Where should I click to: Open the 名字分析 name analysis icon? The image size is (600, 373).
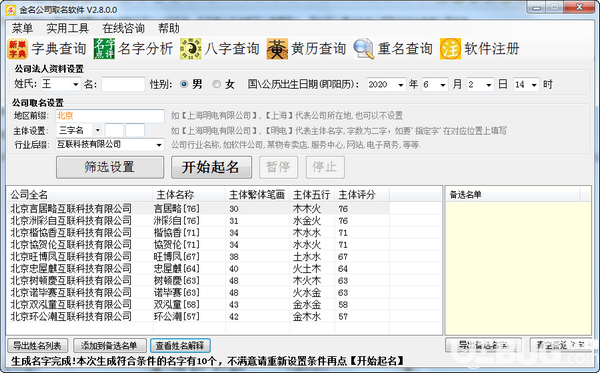104,49
